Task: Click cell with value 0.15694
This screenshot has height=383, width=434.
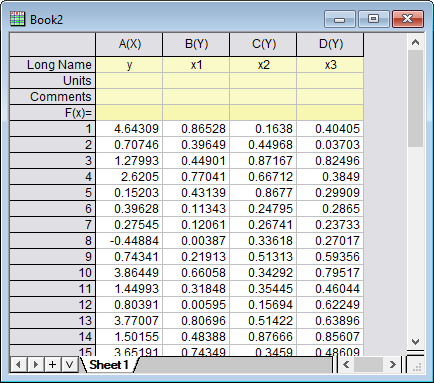Action: coord(263,305)
